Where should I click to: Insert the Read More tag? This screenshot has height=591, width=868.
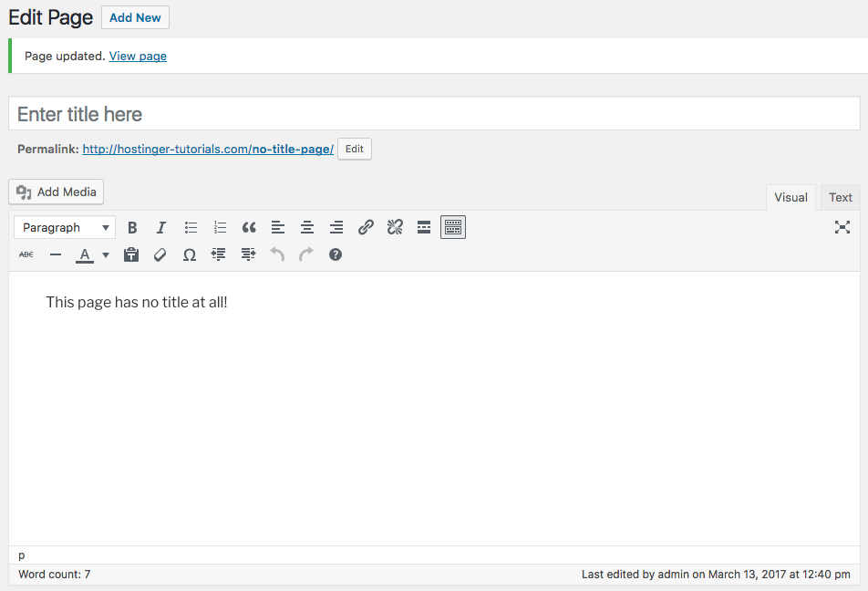[423, 227]
